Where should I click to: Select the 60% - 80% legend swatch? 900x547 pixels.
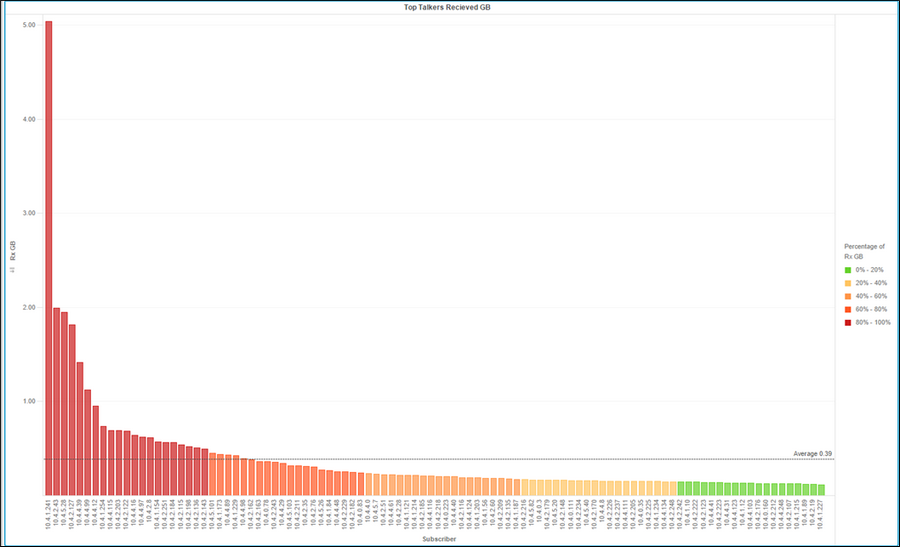click(848, 309)
